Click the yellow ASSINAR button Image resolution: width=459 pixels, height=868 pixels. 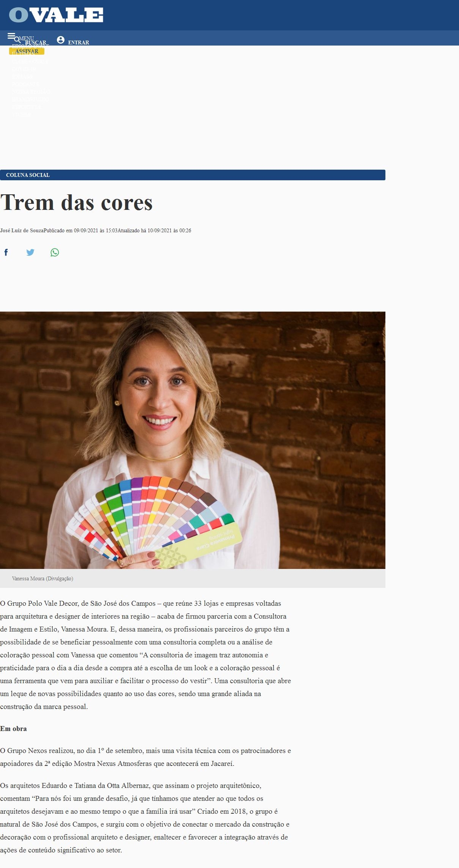tap(27, 51)
